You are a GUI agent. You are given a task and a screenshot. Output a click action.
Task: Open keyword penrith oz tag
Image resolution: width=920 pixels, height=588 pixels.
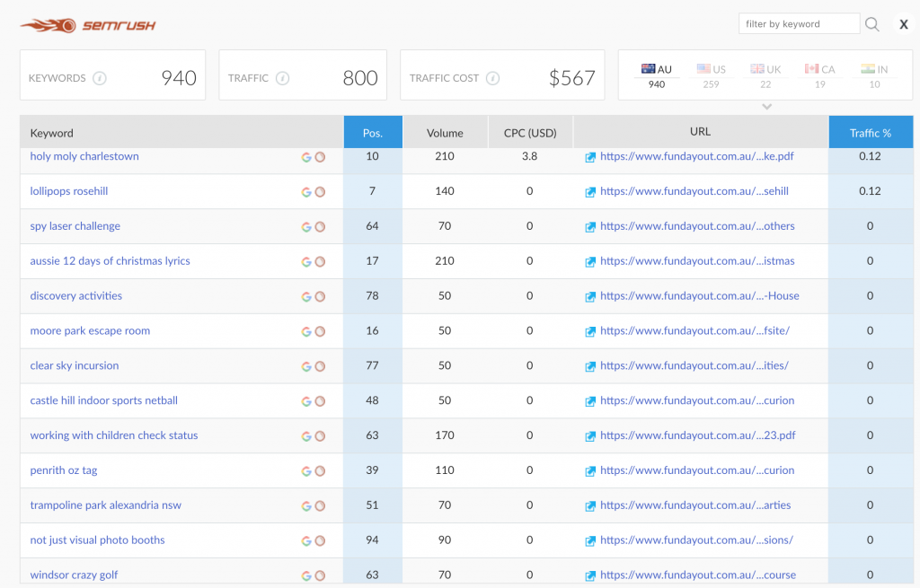[x=64, y=470]
